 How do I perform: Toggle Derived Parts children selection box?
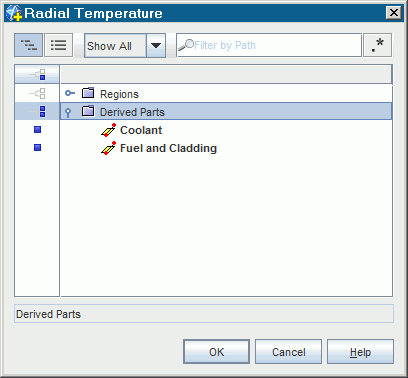(37, 111)
